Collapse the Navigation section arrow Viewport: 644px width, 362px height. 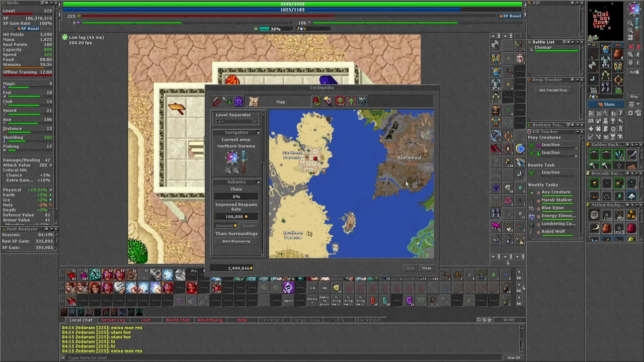[x=258, y=133]
